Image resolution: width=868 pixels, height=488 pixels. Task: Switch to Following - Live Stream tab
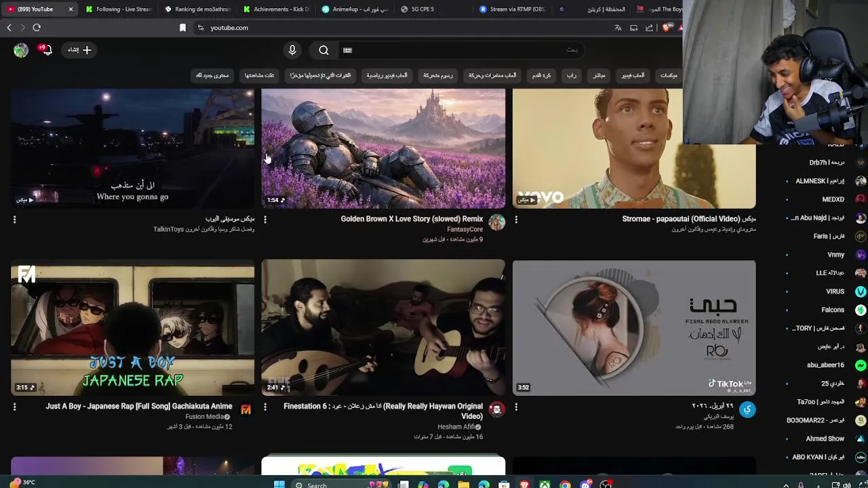coord(119,9)
